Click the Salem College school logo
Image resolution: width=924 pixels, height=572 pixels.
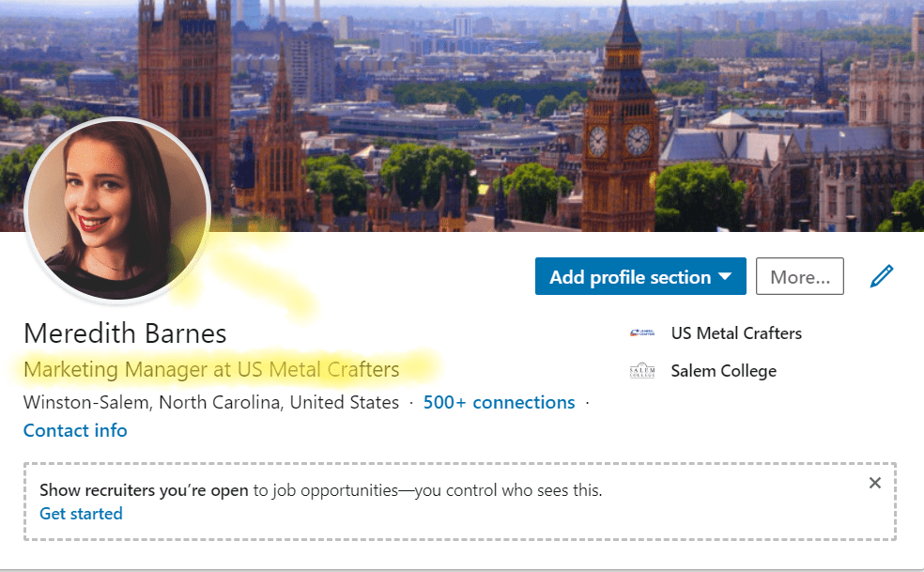[x=641, y=370]
